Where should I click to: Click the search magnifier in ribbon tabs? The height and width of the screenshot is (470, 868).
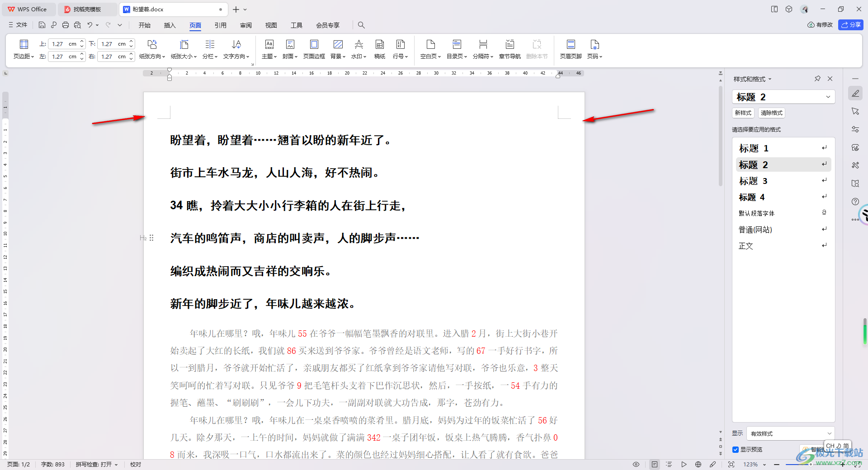point(361,25)
